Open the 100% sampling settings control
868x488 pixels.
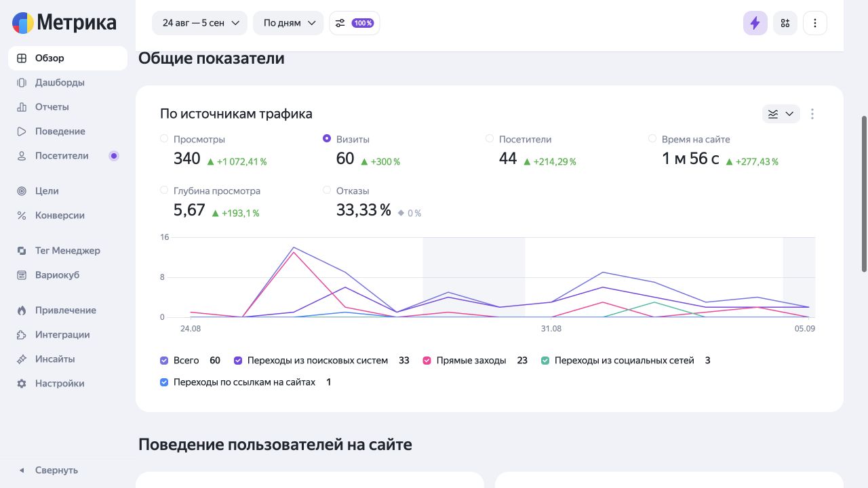click(x=355, y=23)
